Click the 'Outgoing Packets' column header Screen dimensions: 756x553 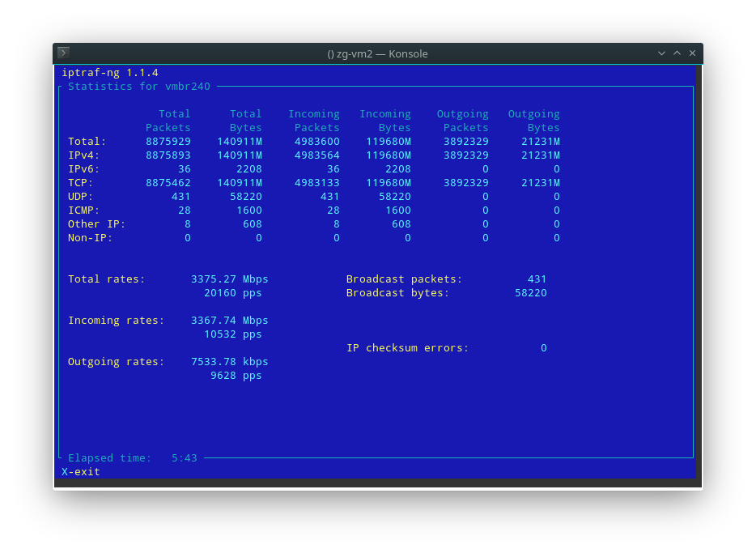coord(463,121)
